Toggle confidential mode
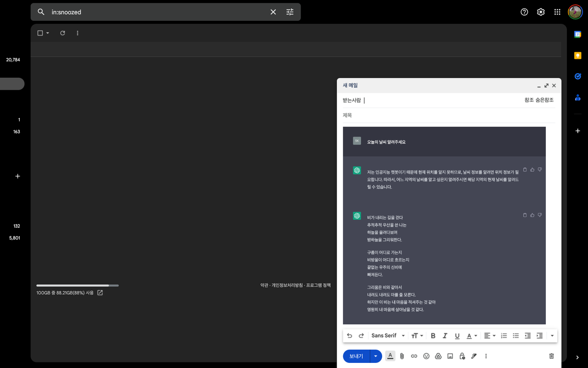The image size is (588, 368). [462, 356]
